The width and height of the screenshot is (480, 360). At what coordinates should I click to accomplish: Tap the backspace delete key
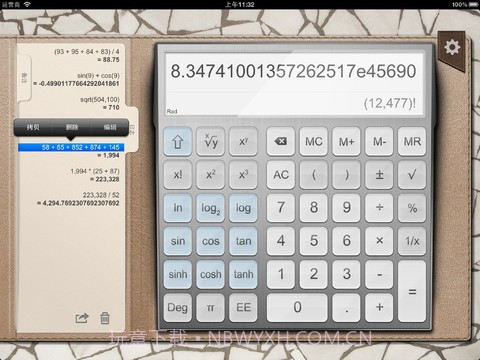click(x=281, y=142)
